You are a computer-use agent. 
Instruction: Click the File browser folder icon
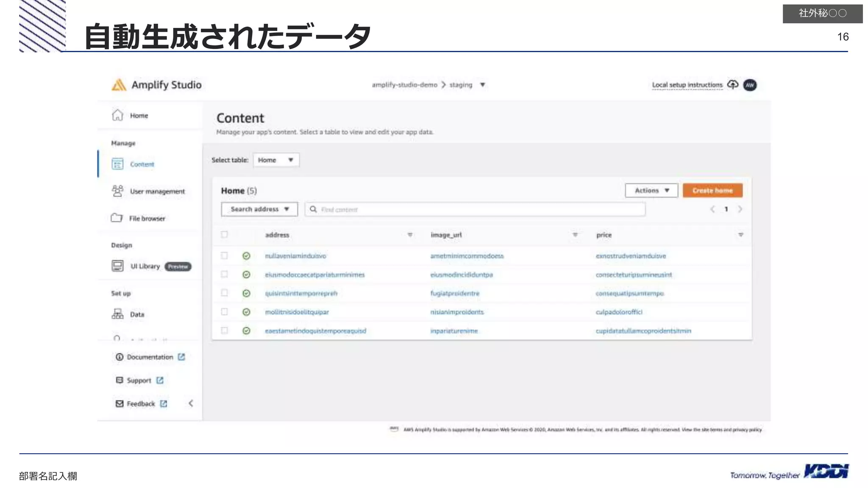[117, 218]
